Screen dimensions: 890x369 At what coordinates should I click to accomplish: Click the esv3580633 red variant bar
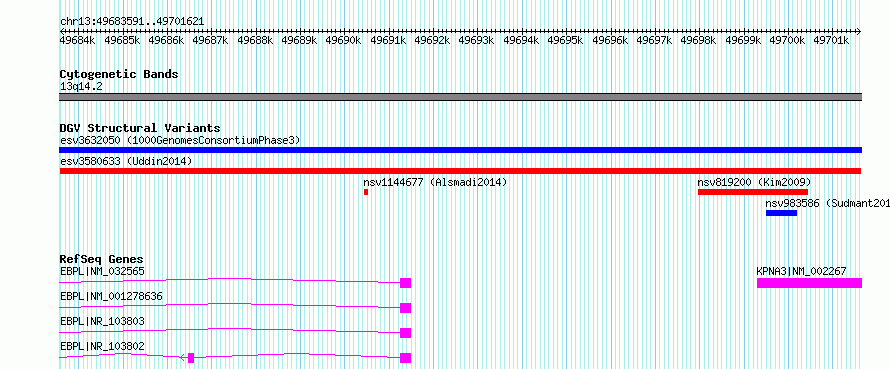click(460, 171)
